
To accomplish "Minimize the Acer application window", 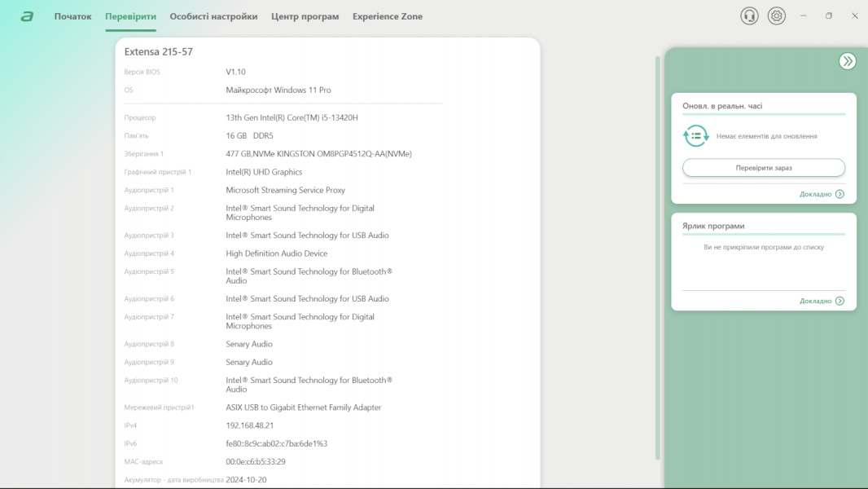I will pyautogui.click(x=804, y=16).
